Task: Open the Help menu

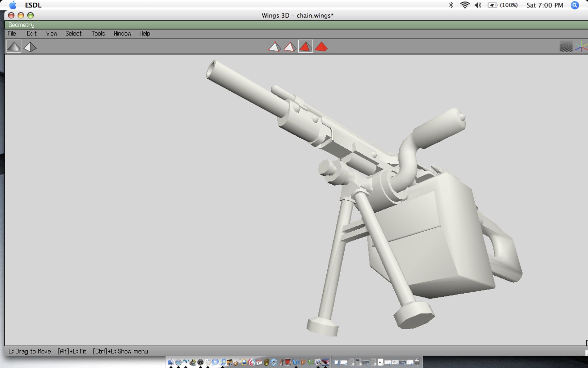Action: pos(145,33)
